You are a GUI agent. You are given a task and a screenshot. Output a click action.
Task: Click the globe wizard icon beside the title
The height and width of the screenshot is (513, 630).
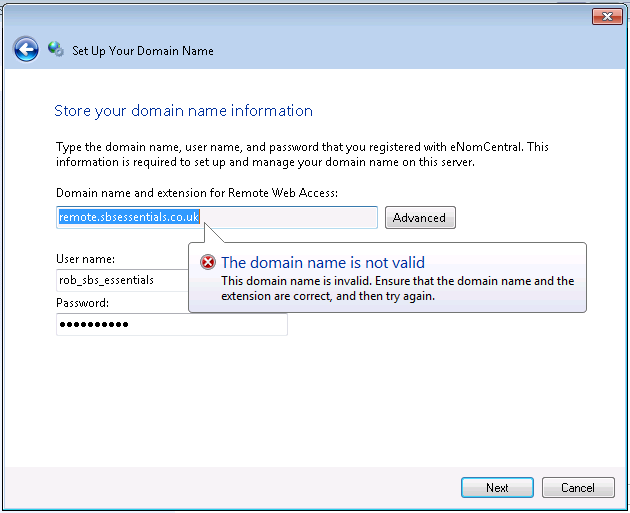coord(56,50)
